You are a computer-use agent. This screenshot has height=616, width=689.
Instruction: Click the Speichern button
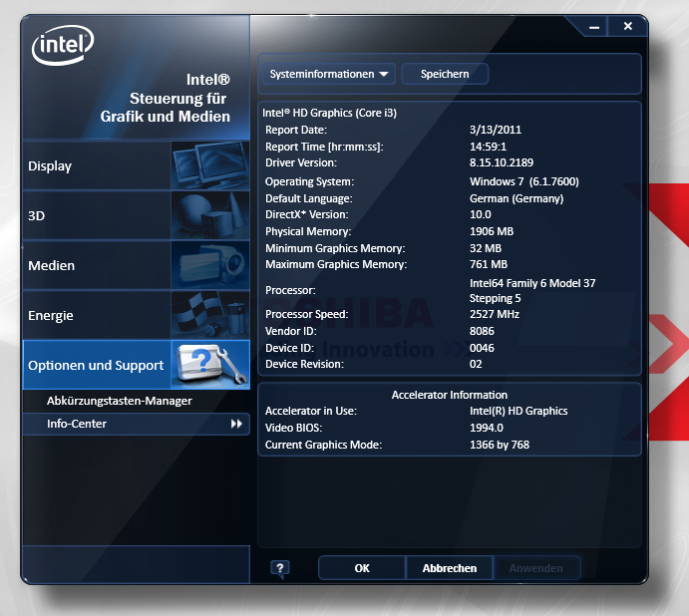445,74
